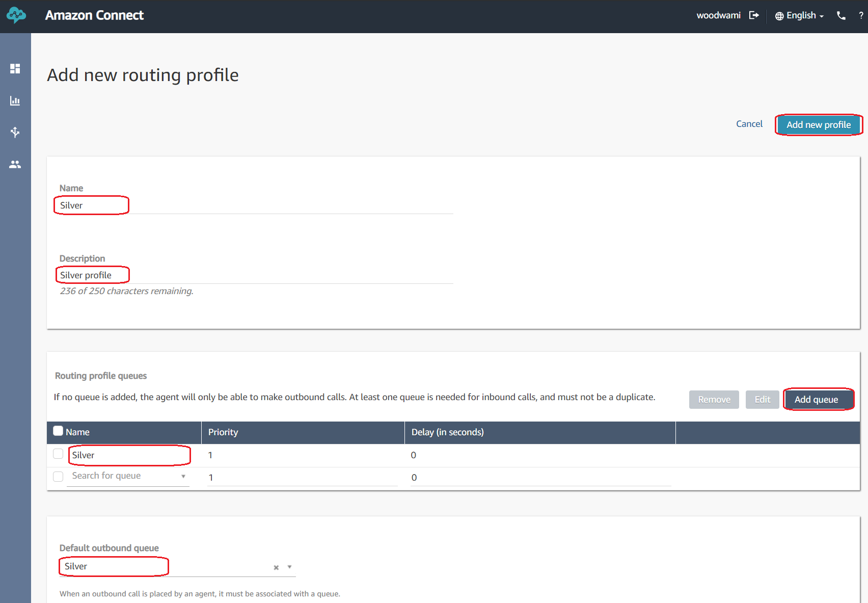
Task: Click the Default outbound queue label
Action: point(109,548)
